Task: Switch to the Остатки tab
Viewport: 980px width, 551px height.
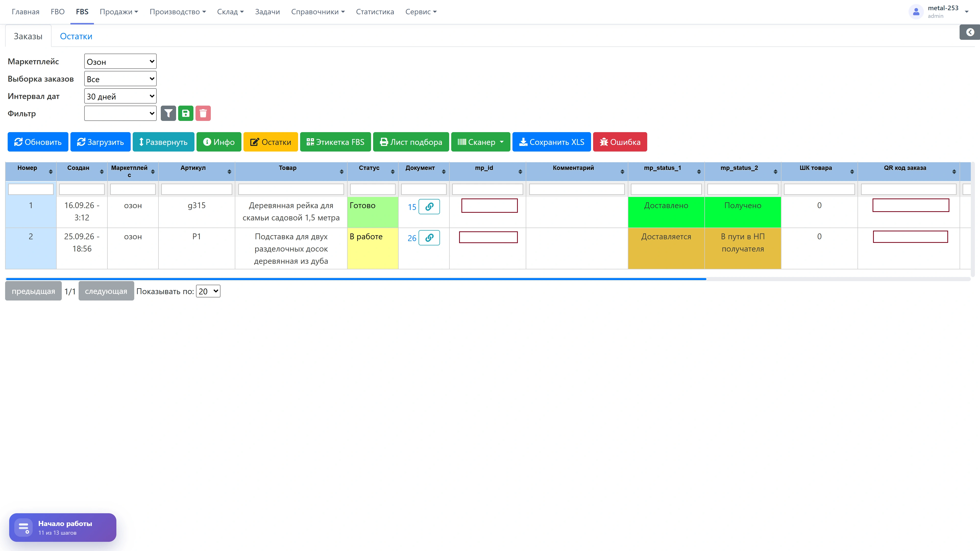Action: [76, 36]
